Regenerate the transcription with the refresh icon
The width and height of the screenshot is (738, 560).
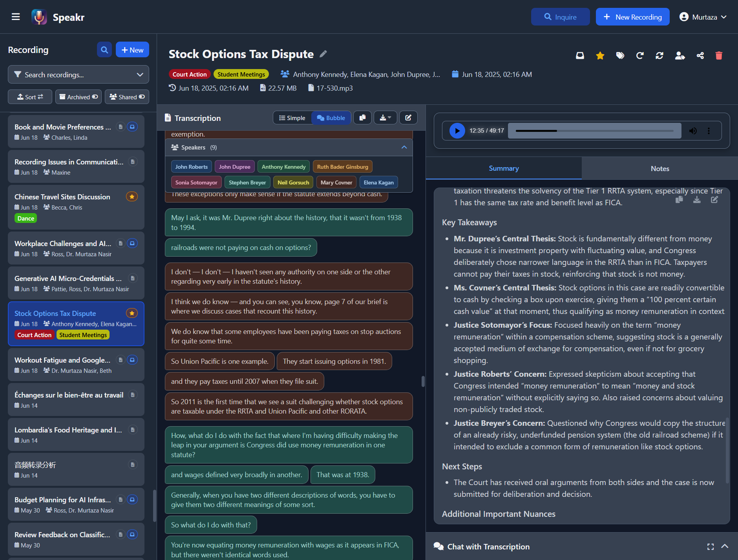coord(659,55)
